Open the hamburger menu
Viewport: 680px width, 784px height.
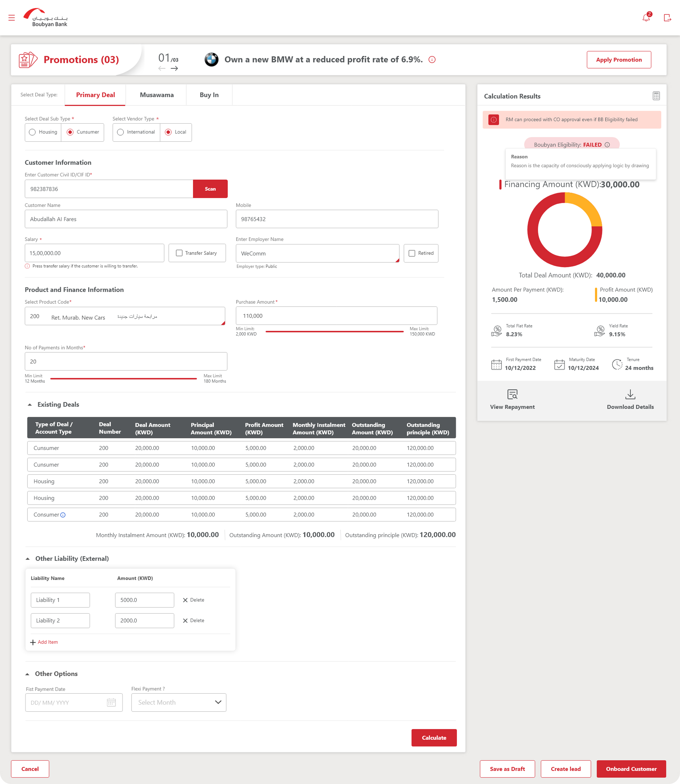click(x=11, y=17)
